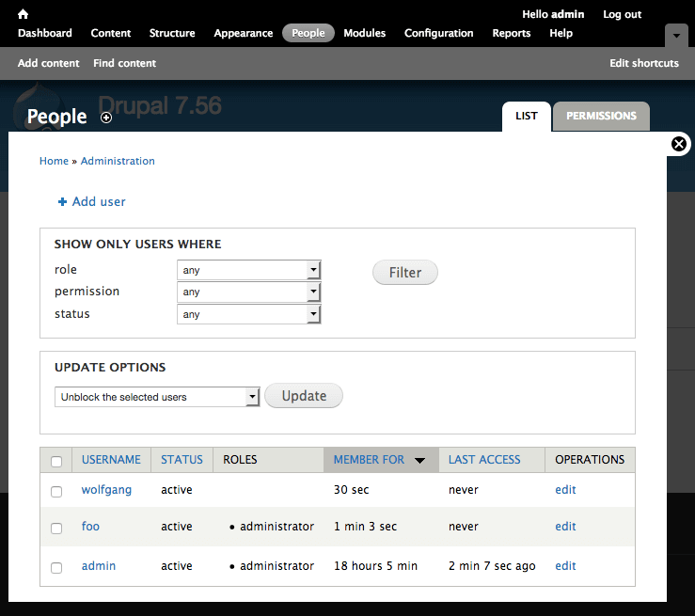
Task: Open the foo user profile
Action: click(x=90, y=527)
